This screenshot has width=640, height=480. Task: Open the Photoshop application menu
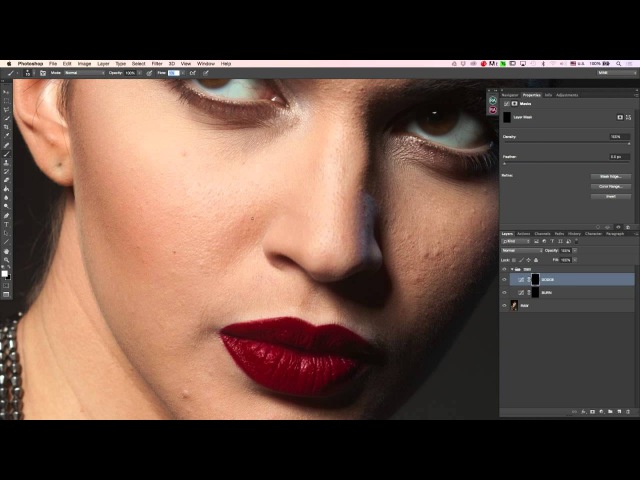coord(30,64)
